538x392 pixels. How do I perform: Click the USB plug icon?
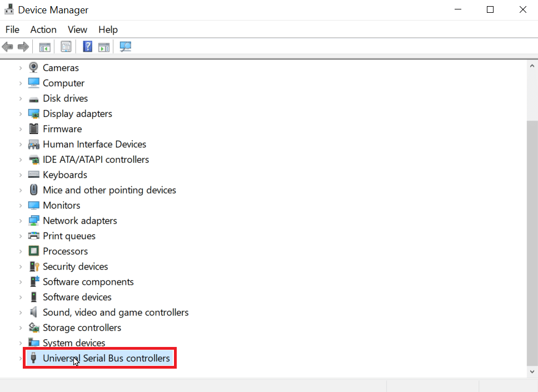click(33, 358)
